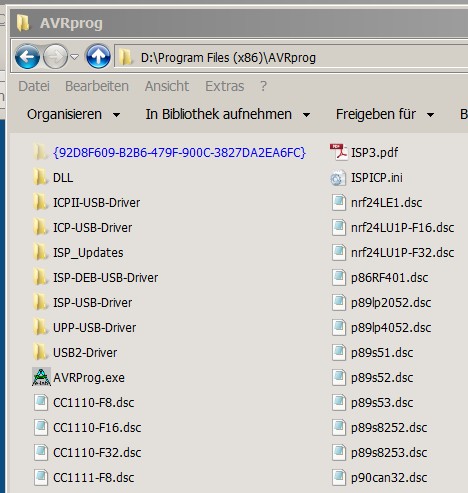
Task: Click folder icon in the address bar
Action: 126,57
